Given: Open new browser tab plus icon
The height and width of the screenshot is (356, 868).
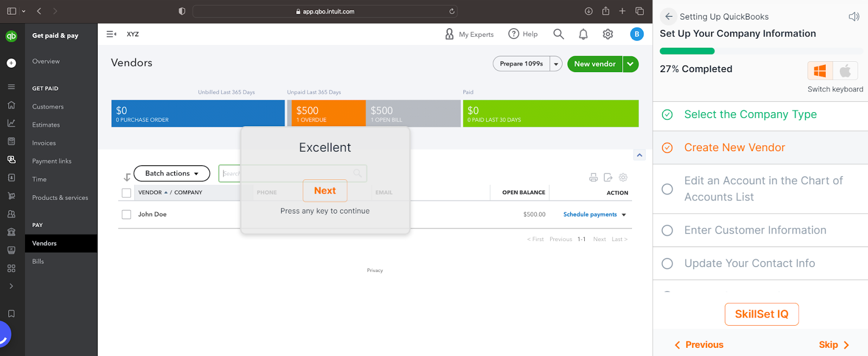Looking at the screenshot, I should point(622,11).
